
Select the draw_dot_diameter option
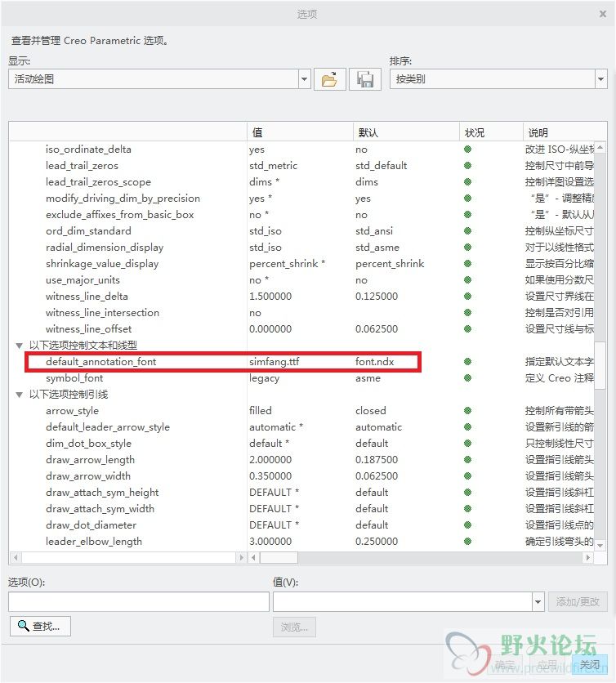point(91,525)
